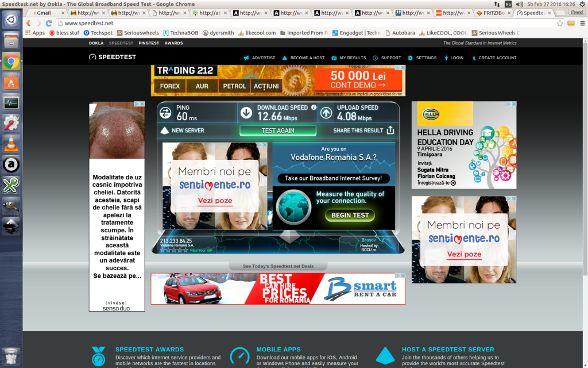Rate Vodafone Romania with one star
588x368 pixels.
point(163,250)
